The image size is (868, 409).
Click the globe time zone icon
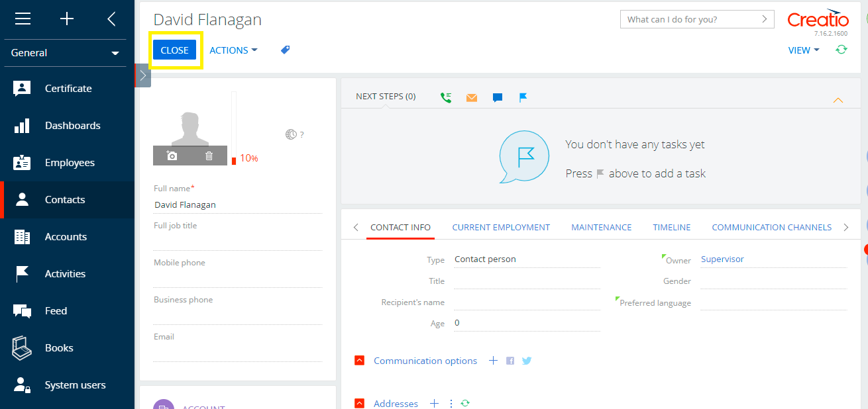click(x=291, y=134)
